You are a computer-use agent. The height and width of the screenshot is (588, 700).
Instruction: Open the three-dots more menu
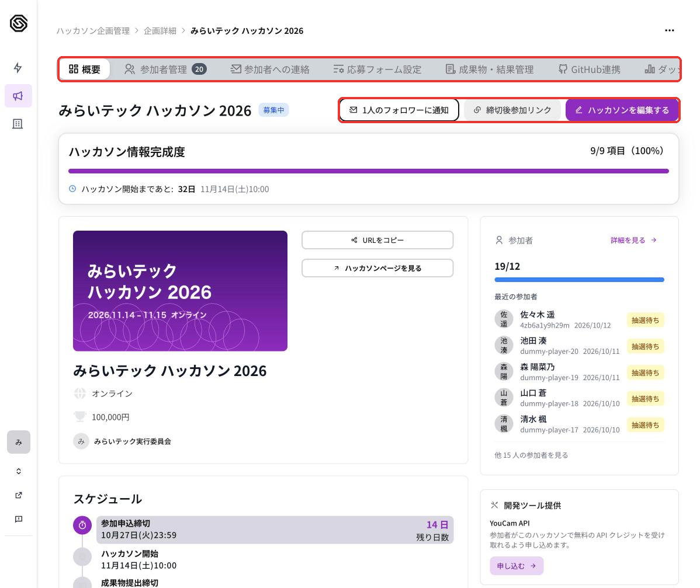[669, 30]
